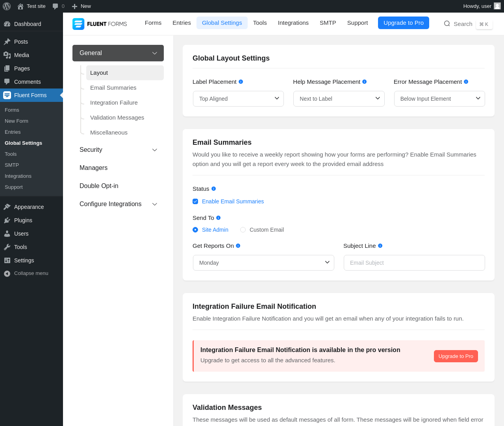Click the Collapse menu arrow icon
504x426 pixels.
[x=7, y=273]
